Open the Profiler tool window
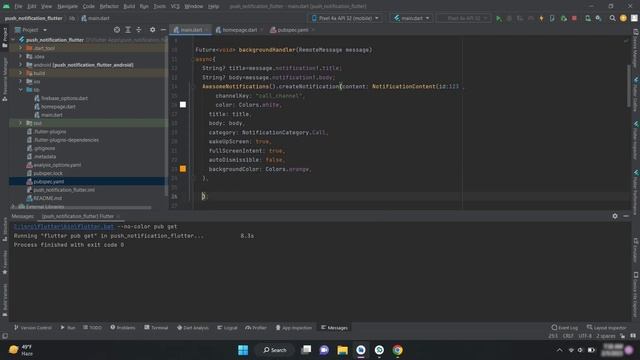Viewport: 640px width, 360px height. tap(256, 328)
